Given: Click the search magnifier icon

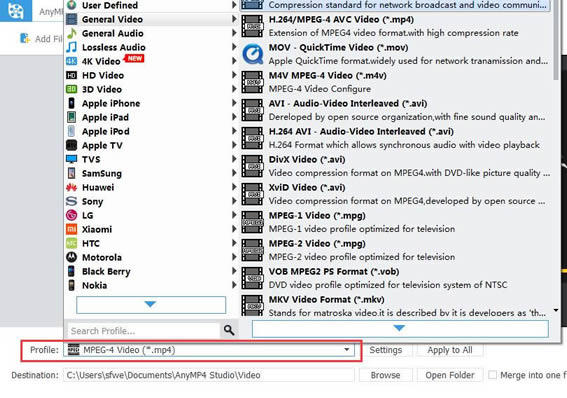Looking at the screenshot, I should tap(229, 330).
